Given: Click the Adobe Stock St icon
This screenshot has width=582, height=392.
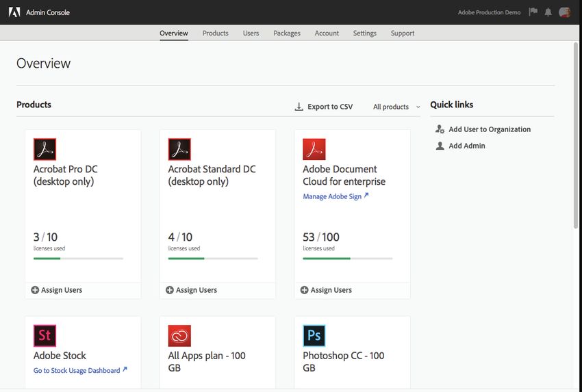Looking at the screenshot, I should (45, 336).
